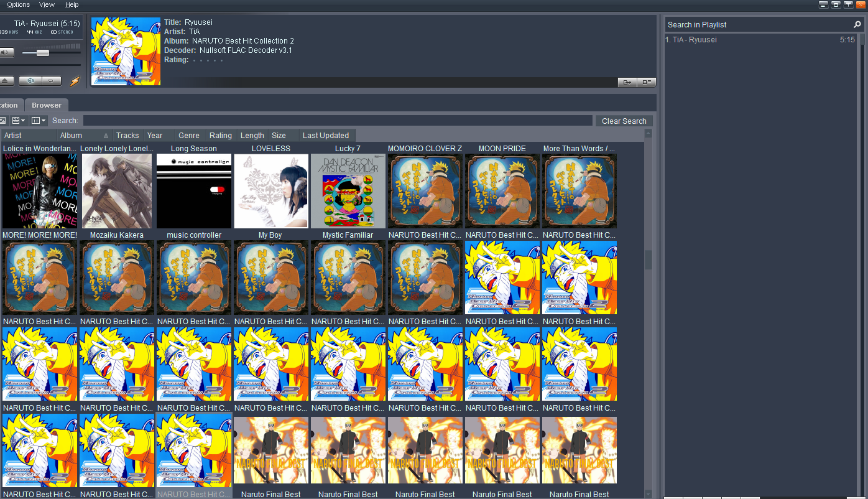Click the 'Lonely Lonely Lonel...' album label

pyautogui.click(x=117, y=149)
